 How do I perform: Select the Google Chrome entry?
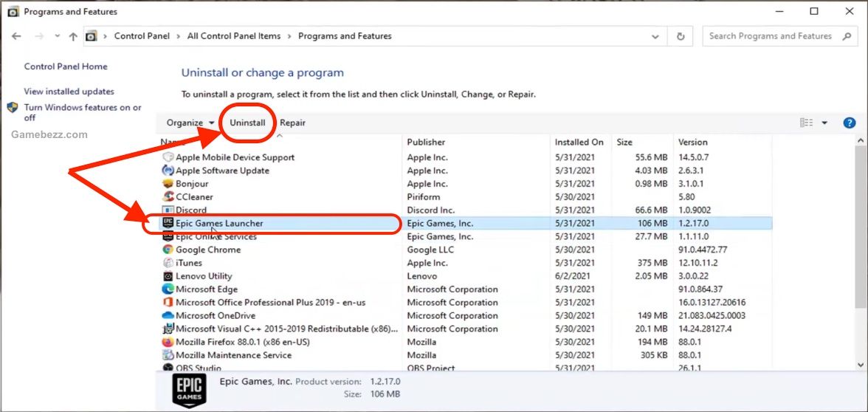pyautogui.click(x=208, y=250)
